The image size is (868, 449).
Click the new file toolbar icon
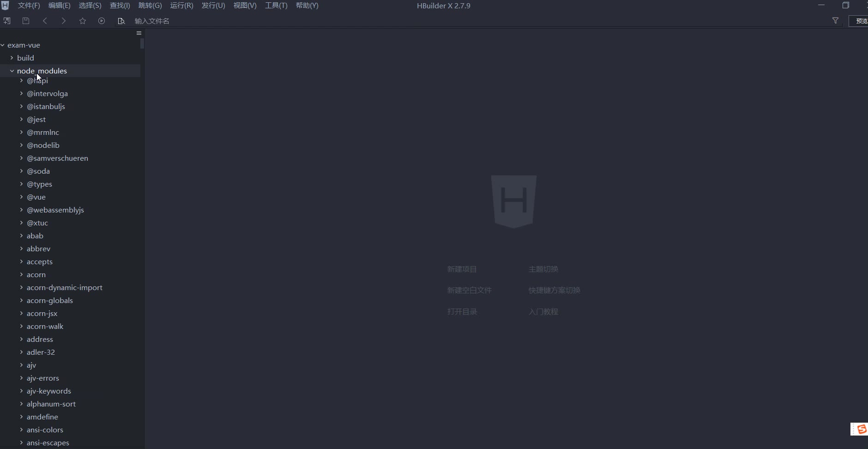7,21
